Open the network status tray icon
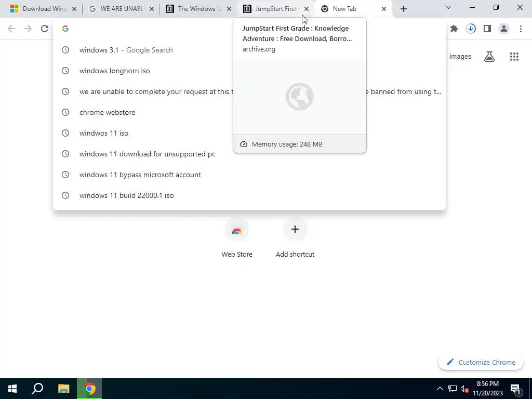Image resolution: width=532 pixels, height=399 pixels. click(453, 389)
